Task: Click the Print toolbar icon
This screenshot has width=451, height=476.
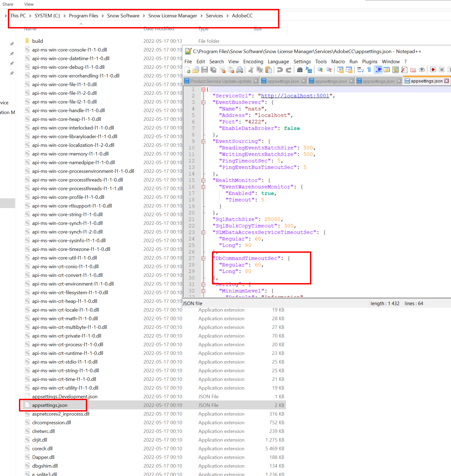Action: [240, 70]
